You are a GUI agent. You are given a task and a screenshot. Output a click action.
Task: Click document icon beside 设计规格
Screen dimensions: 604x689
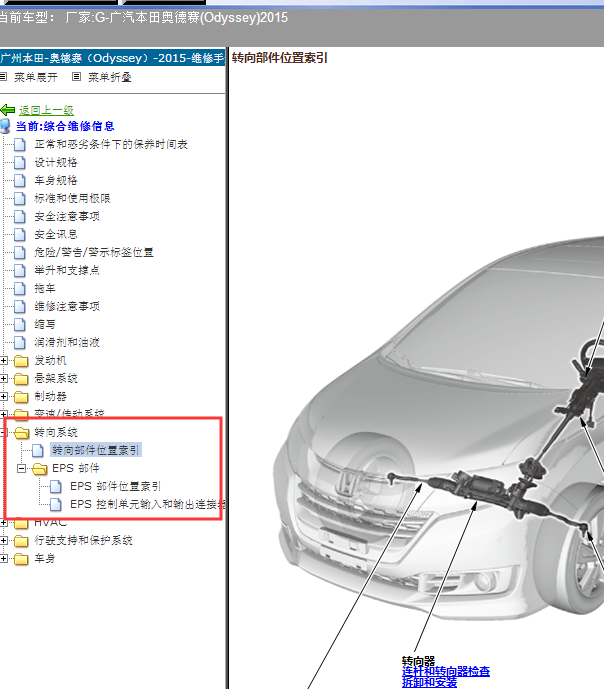coord(19,162)
